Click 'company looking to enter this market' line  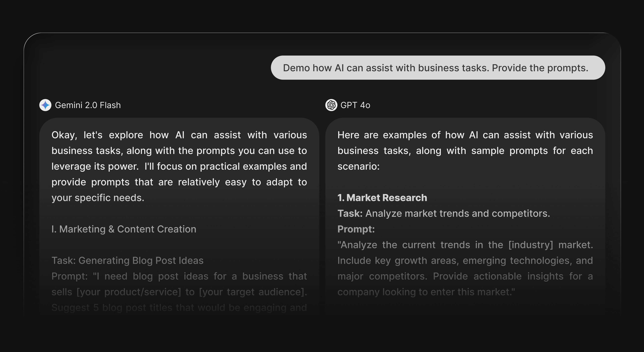[x=426, y=292]
